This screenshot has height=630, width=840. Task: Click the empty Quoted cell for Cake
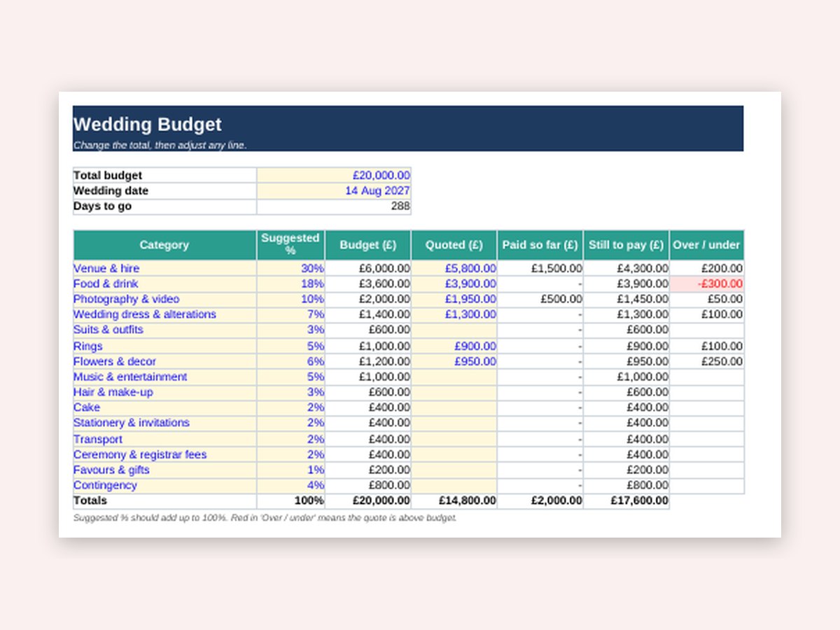(454, 407)
